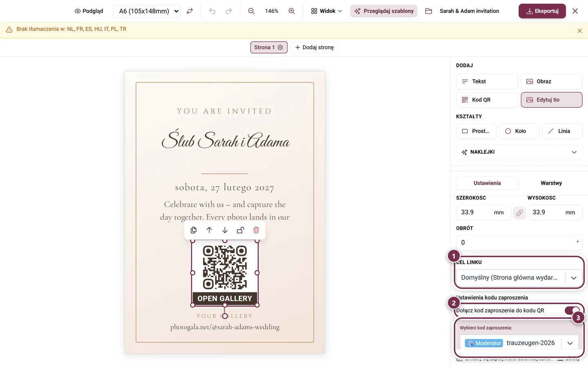Toggle Dołącz kod zaproszenia do kodu QR
Viewport: 588px width, 368px height.
pos(572,310)
